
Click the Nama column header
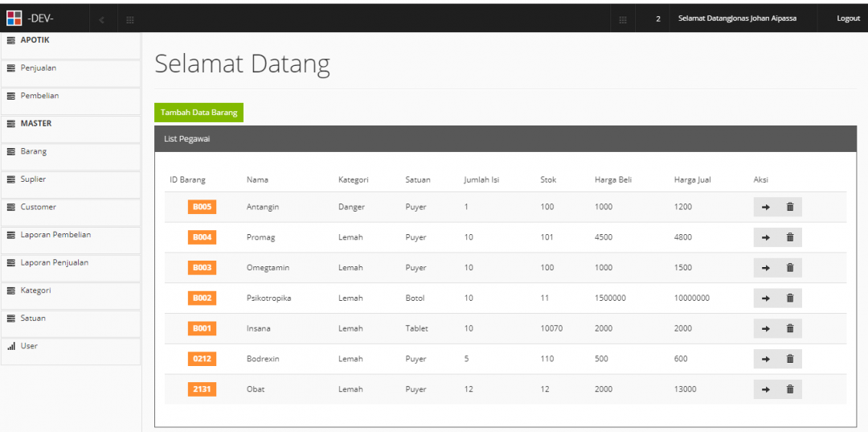coord(257,180)
